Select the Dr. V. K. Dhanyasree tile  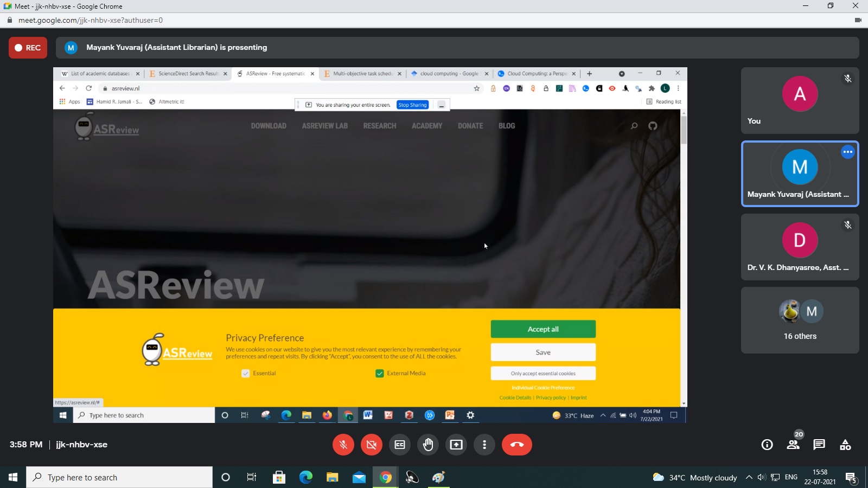(800, 247)
